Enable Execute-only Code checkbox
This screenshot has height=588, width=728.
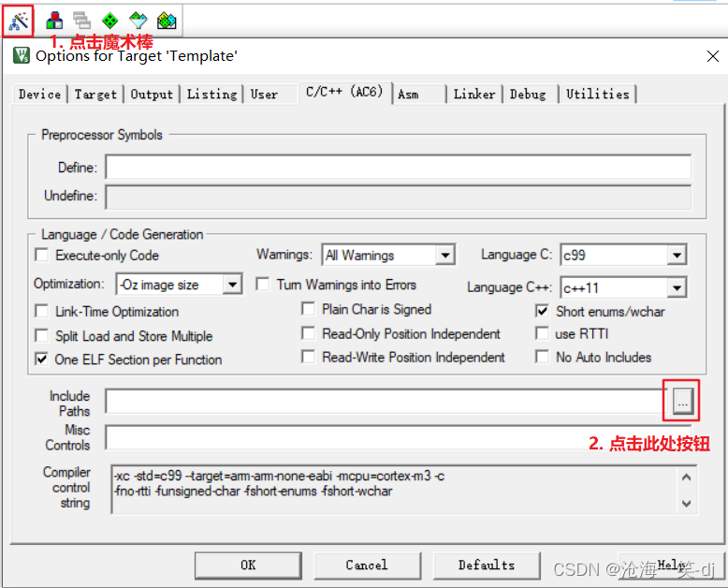42,255
